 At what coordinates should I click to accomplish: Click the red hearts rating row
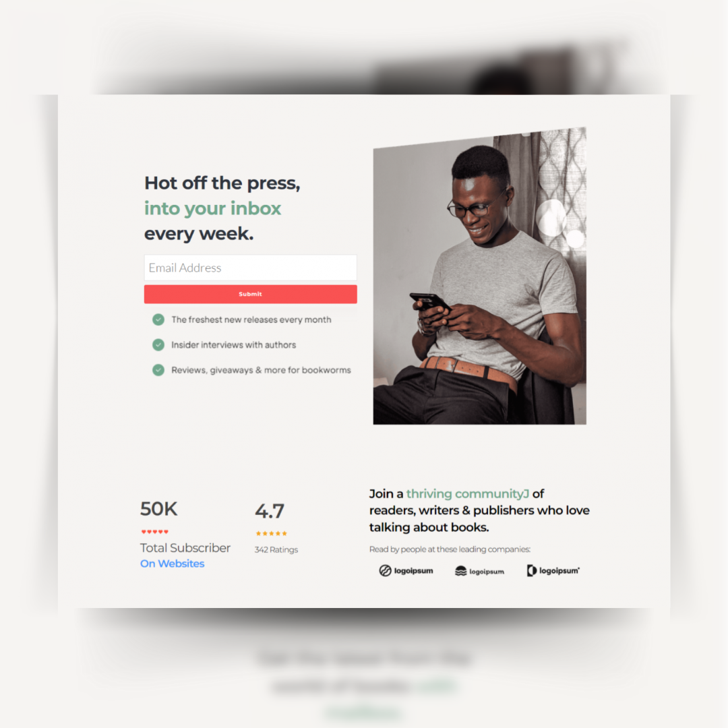(x=154, y=532)
